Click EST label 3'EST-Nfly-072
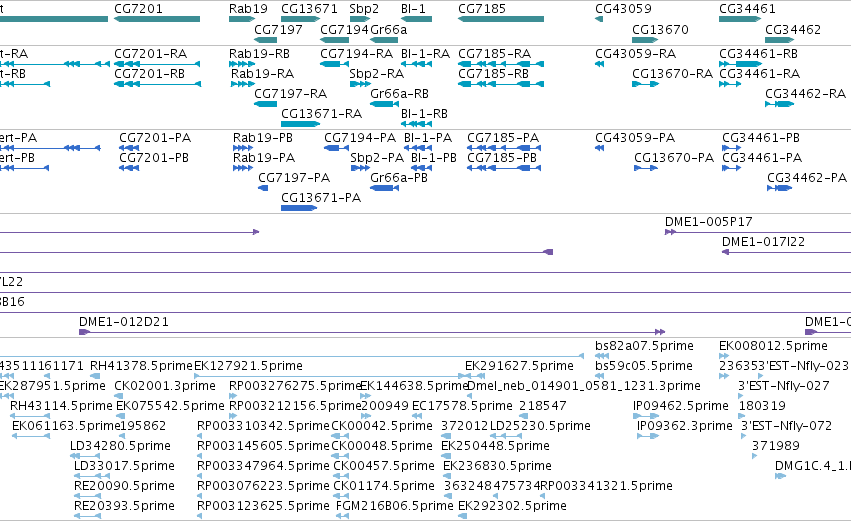 [786, 425]
